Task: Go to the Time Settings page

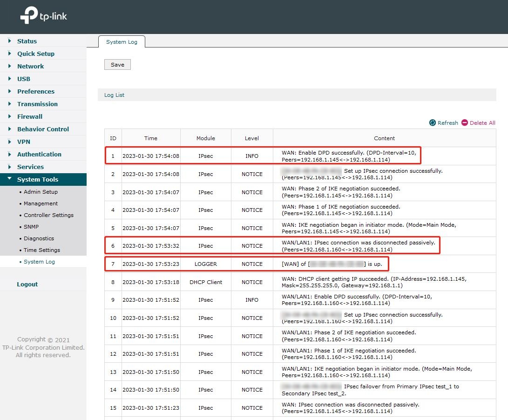Action: coord(42,250)
